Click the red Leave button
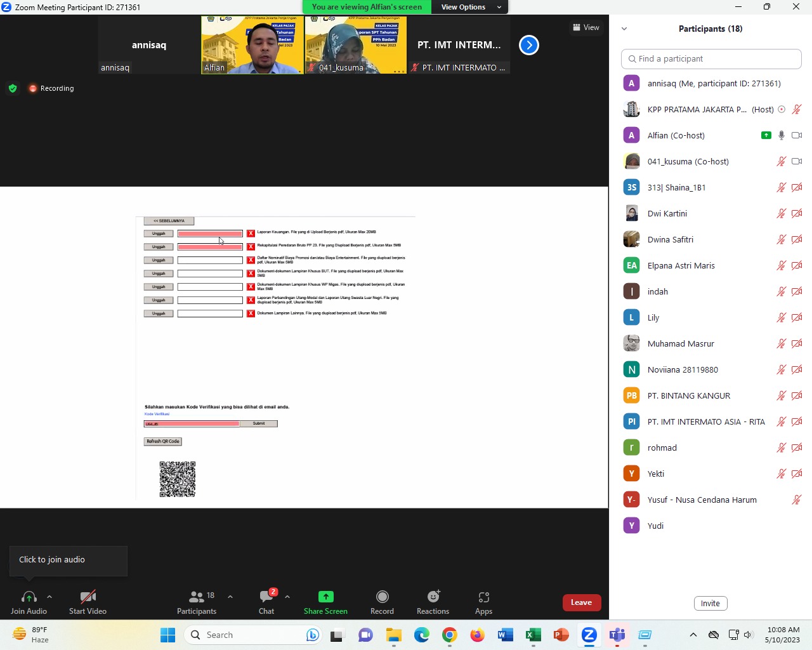Image resolution: width=812 pixels, height=650 pixels. coord(581,602)
